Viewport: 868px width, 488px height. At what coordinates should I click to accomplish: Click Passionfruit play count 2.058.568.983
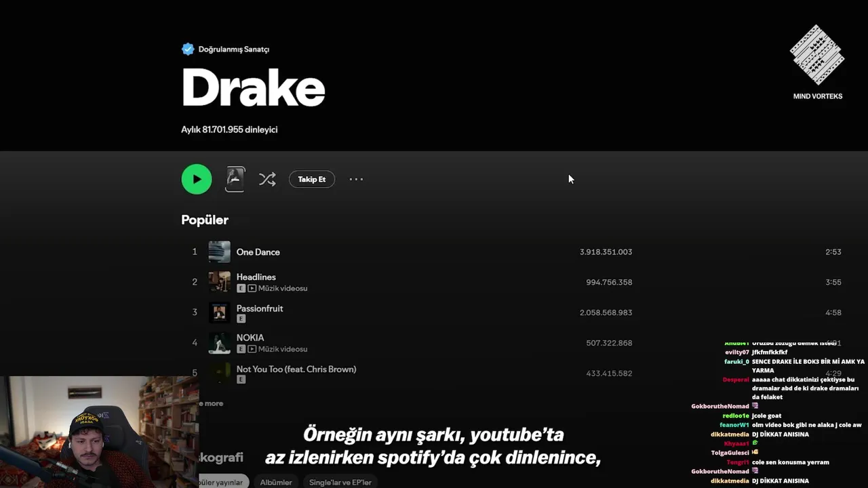coord(606,312)
